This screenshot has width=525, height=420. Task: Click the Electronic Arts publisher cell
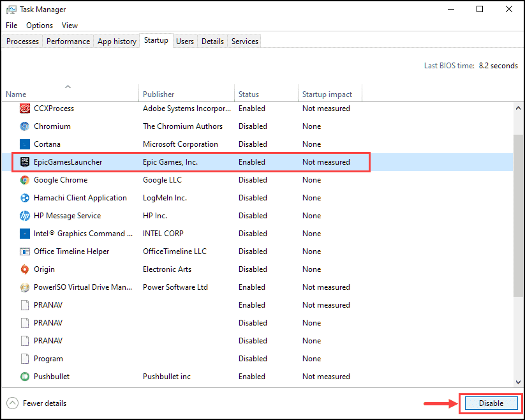(167, 269)
